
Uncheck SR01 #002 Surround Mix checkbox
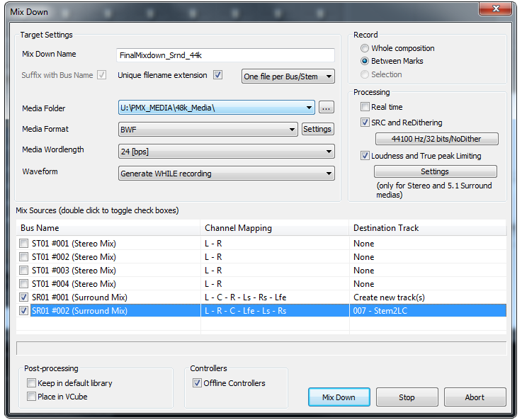click(x=23, y=311)
